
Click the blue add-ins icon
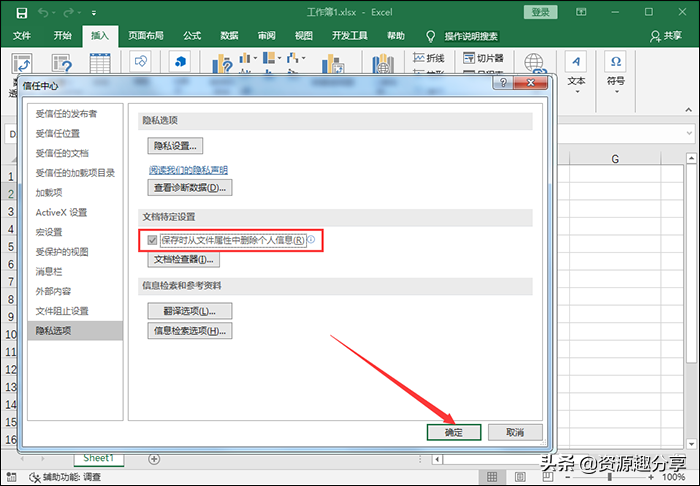pos(180,61)
